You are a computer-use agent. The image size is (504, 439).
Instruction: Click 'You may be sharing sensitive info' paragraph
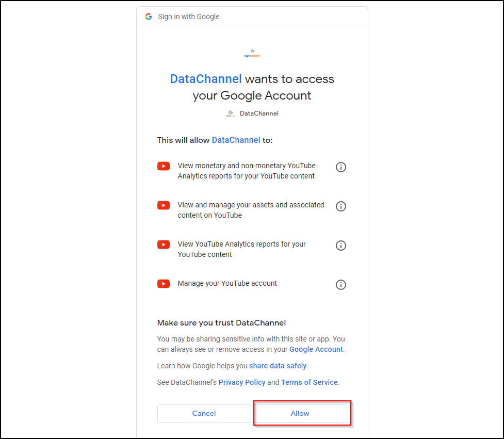coord(251,344)
